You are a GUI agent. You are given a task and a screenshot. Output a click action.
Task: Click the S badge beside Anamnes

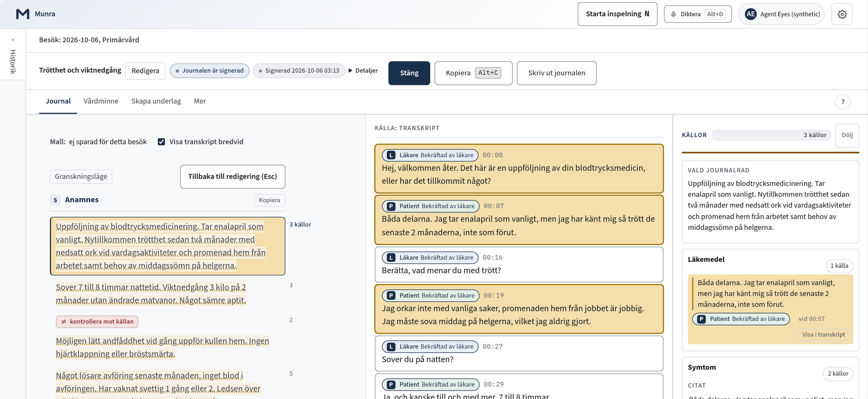(x=55, y=200)
